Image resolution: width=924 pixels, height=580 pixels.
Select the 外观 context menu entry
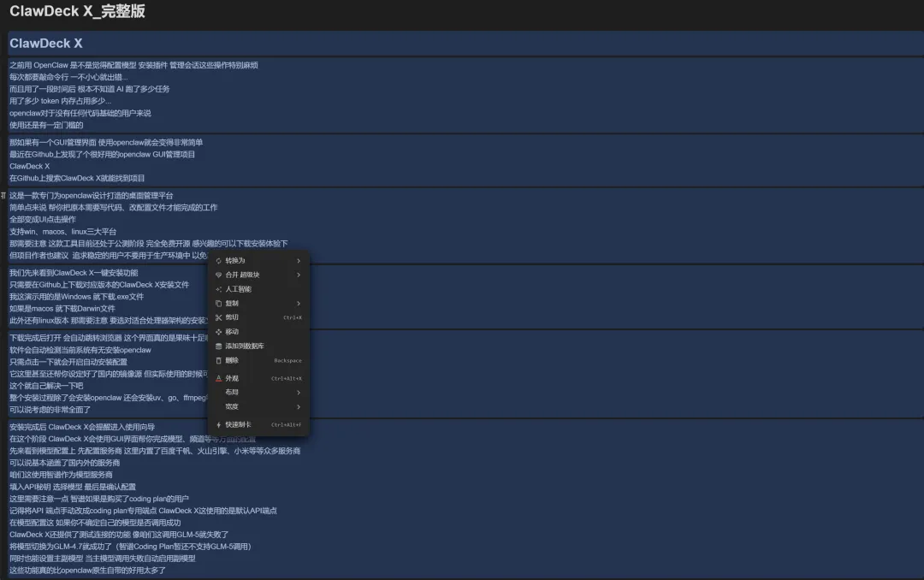(258, 378)
